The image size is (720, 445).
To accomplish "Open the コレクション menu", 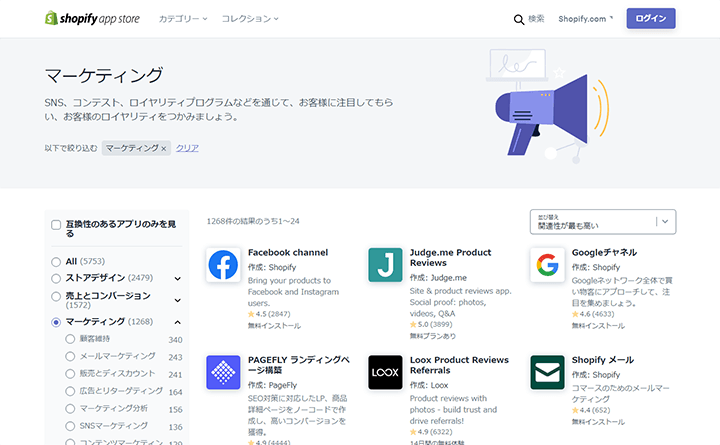I will pos(249,19).
